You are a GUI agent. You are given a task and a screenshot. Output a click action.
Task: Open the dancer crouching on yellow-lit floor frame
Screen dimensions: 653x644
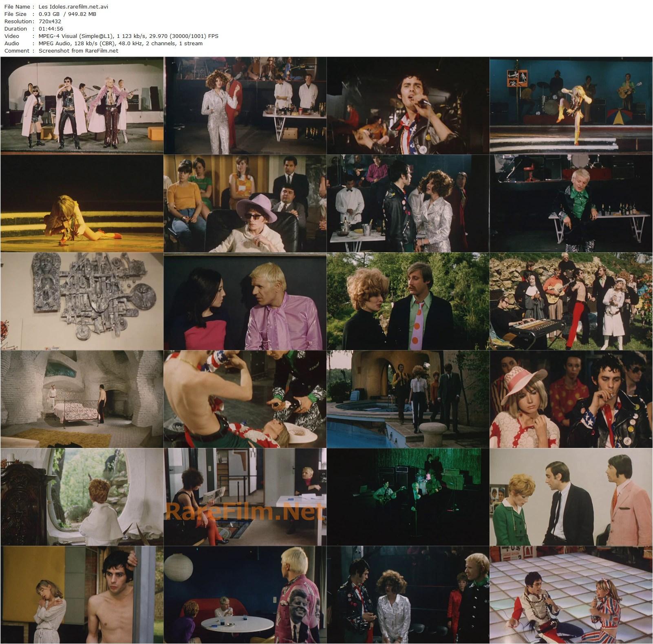pos(82,203)
